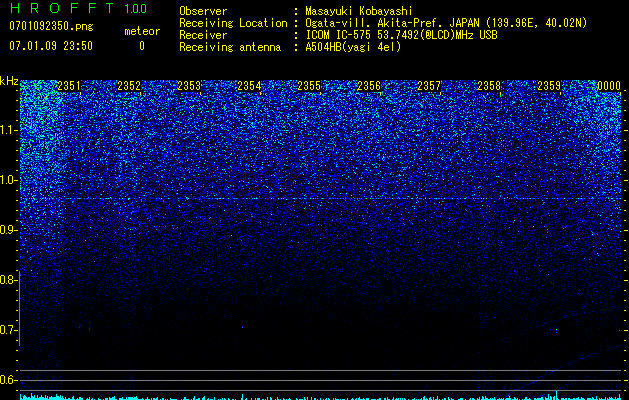Image resolution: width=629 pixels, height=400 pixels.
Task: Click the 2351 time marker
Action: [69, 86]
